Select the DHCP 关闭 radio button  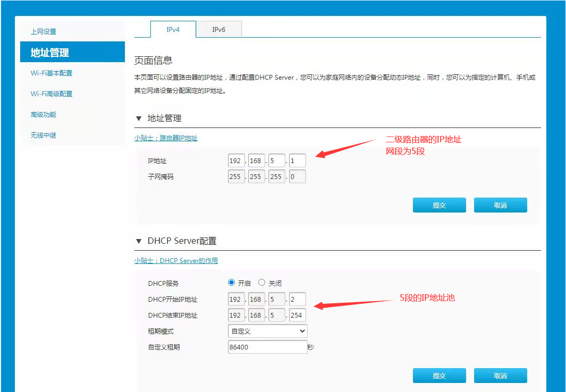tap(261, 283)
